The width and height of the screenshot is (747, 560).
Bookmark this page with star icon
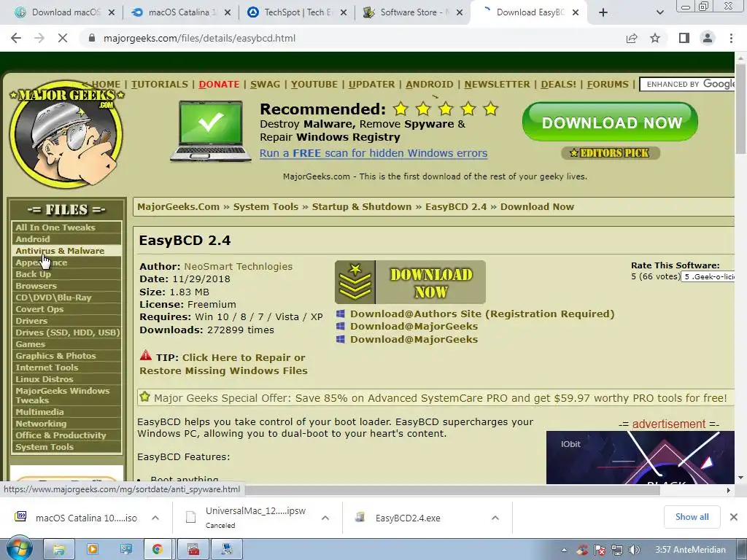point(655,38)
